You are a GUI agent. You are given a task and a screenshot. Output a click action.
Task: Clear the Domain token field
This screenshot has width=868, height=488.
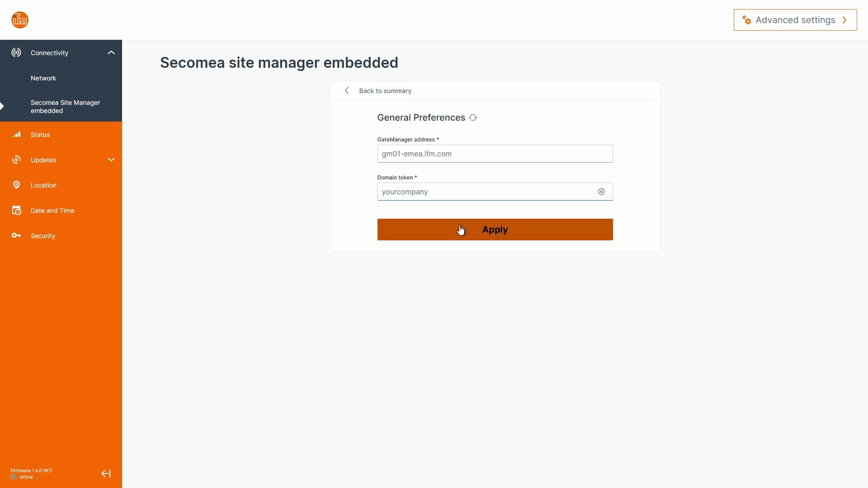click(x=601, y=192)
